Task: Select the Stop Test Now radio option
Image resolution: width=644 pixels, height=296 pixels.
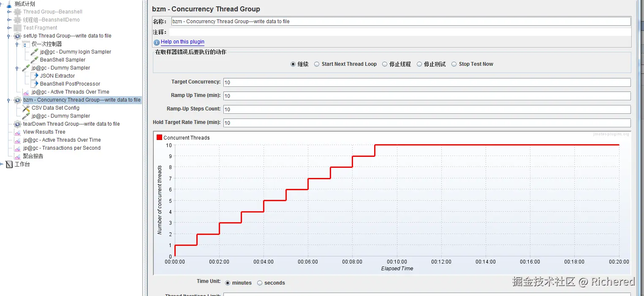Action: [454, 64]
